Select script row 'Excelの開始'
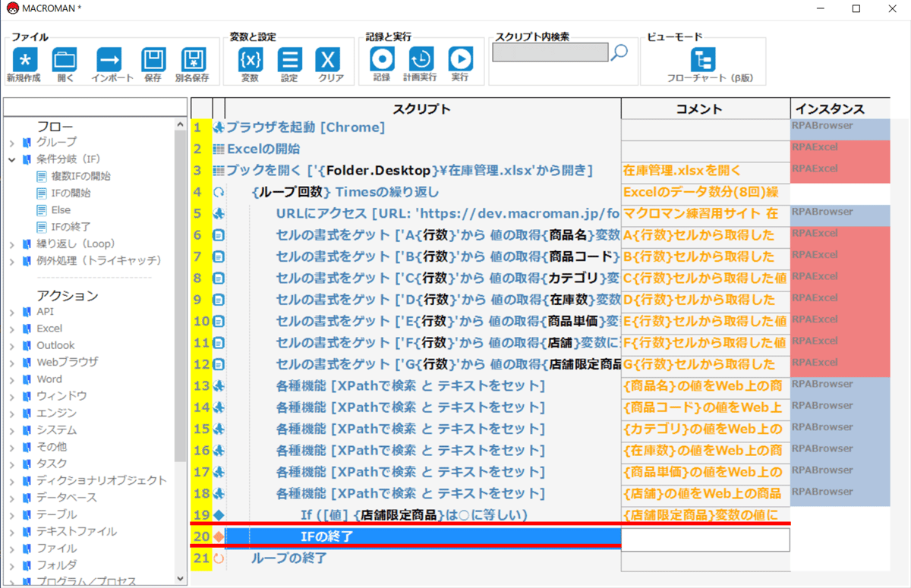The height and width of the screenshot is (588, 911). (x=263, y=149)
